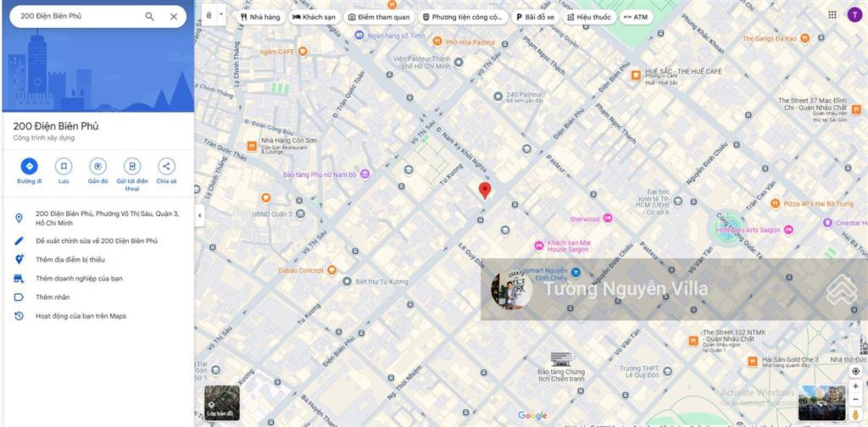Click the search magnifier icon
The width and height of the screenshot is (868, 427).
click(149, 17)
